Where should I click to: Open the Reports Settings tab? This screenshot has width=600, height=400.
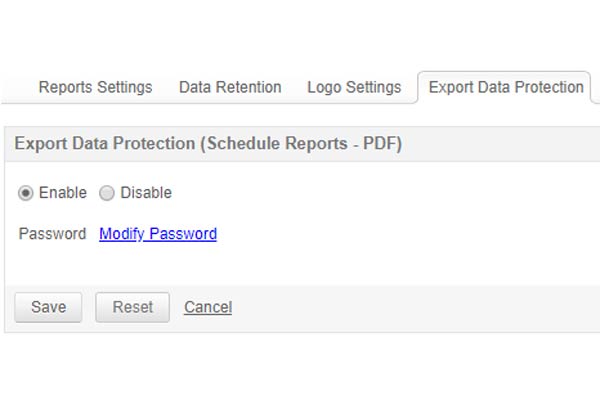point(95,87)
